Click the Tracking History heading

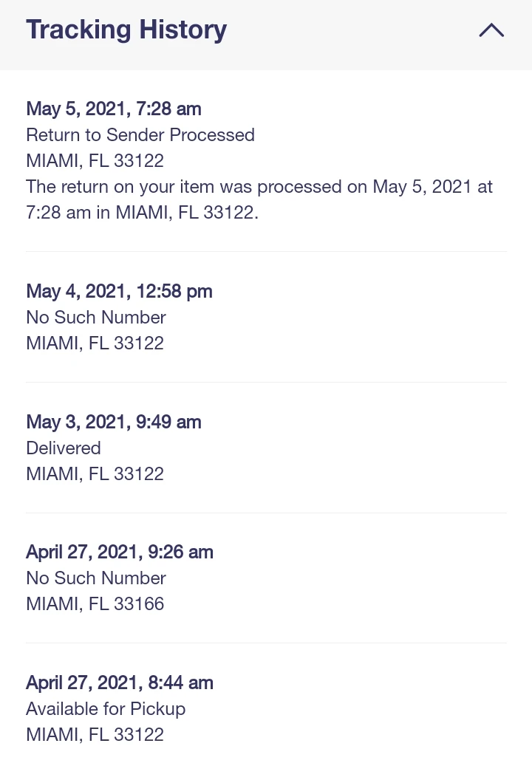(x=126, y=30)
